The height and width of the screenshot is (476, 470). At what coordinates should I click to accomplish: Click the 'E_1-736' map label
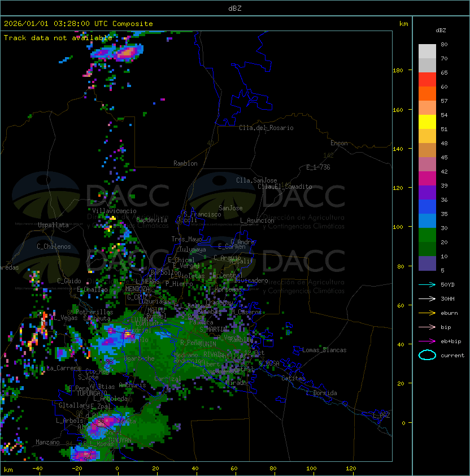(318, 167)
